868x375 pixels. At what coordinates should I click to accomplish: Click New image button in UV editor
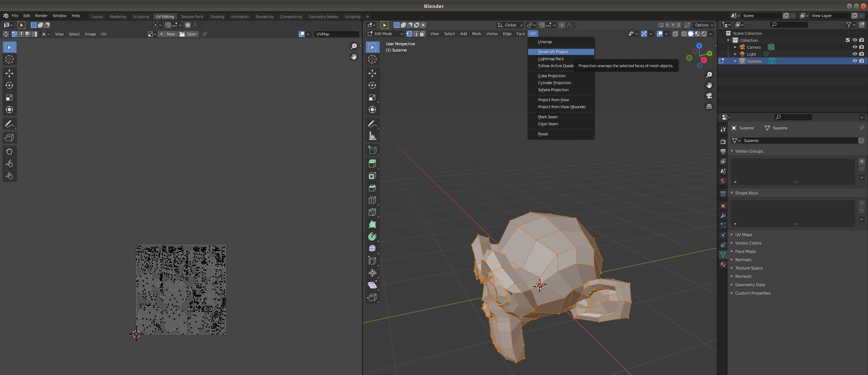tap(168, 34)
